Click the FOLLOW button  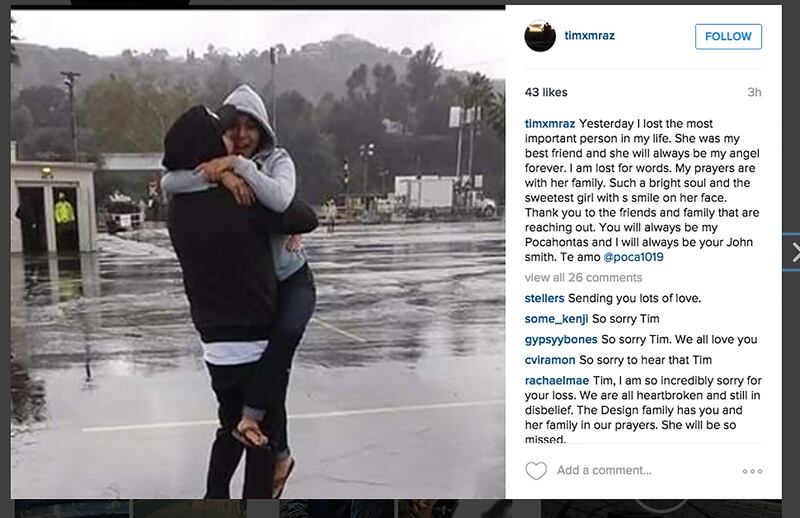(x=728, y=36)
